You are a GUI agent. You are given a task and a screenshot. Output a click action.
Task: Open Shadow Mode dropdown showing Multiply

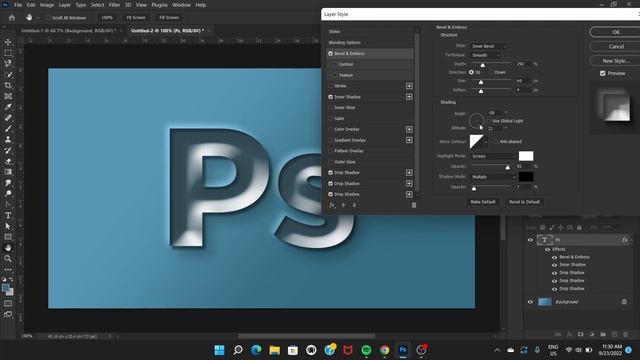493,177
